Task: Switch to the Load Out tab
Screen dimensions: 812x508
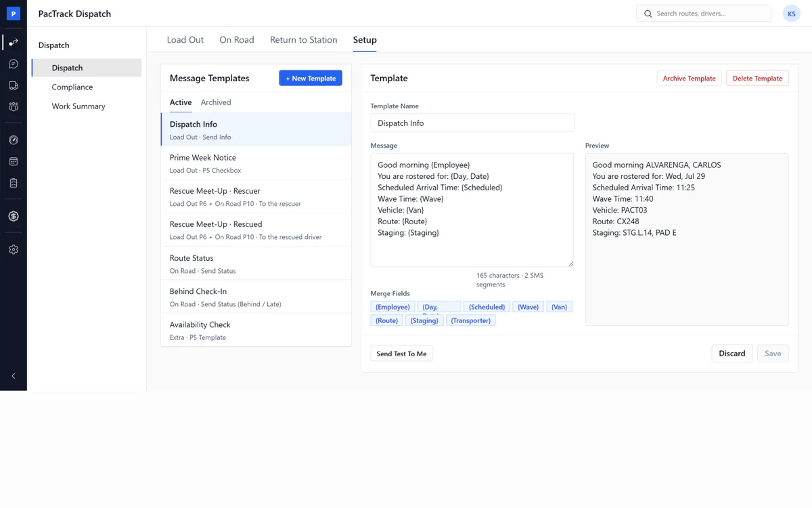Action: point(185,40)
